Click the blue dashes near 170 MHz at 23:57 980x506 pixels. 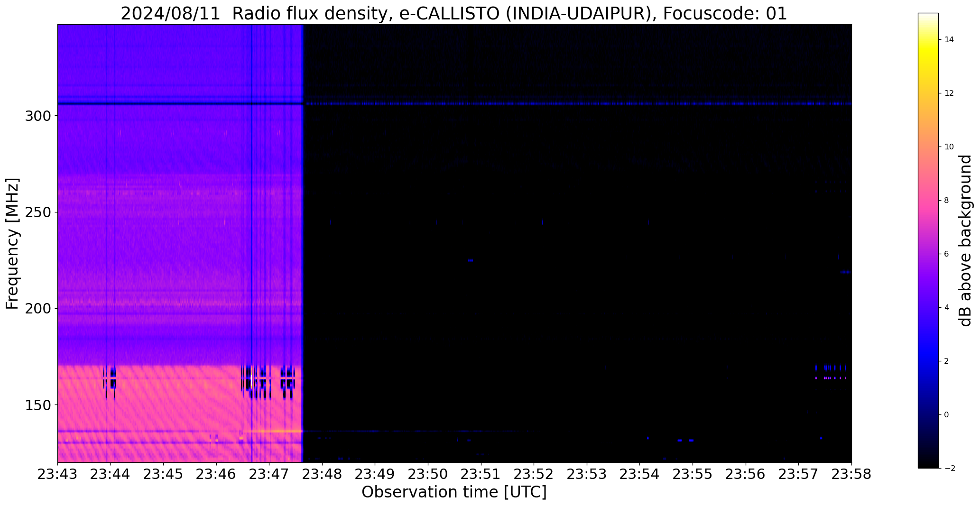point(831,368)
